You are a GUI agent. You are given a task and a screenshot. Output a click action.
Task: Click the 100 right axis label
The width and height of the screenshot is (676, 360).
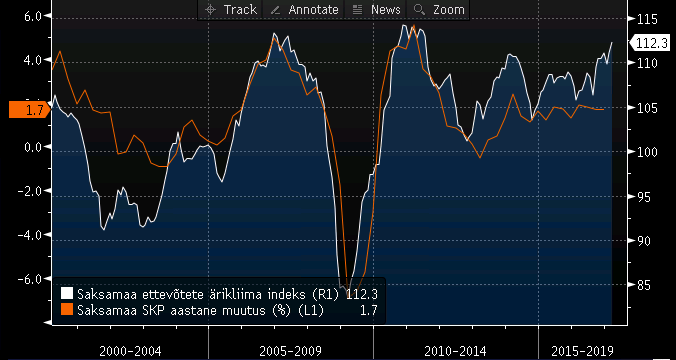click(x=647, y=152)
